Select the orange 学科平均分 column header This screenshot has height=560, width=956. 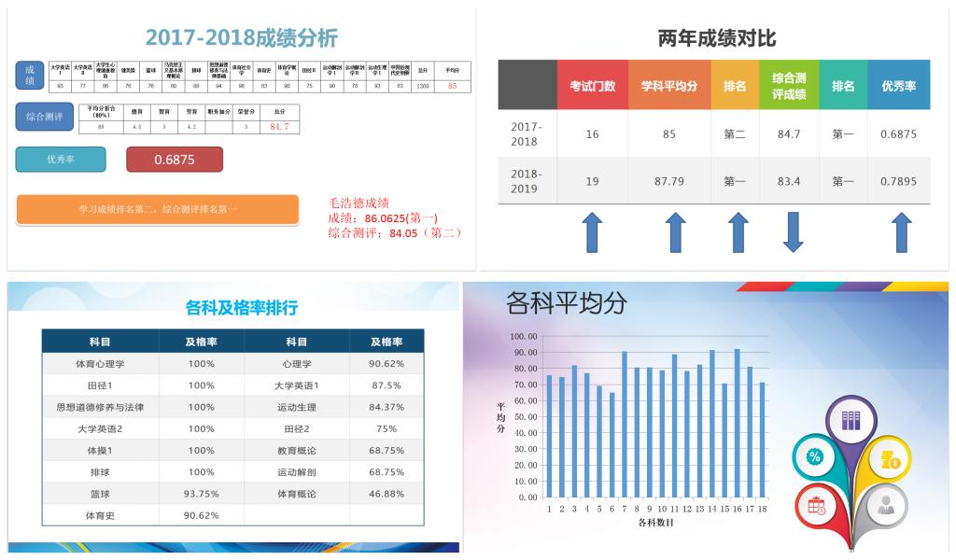click(x=668, y=86)
